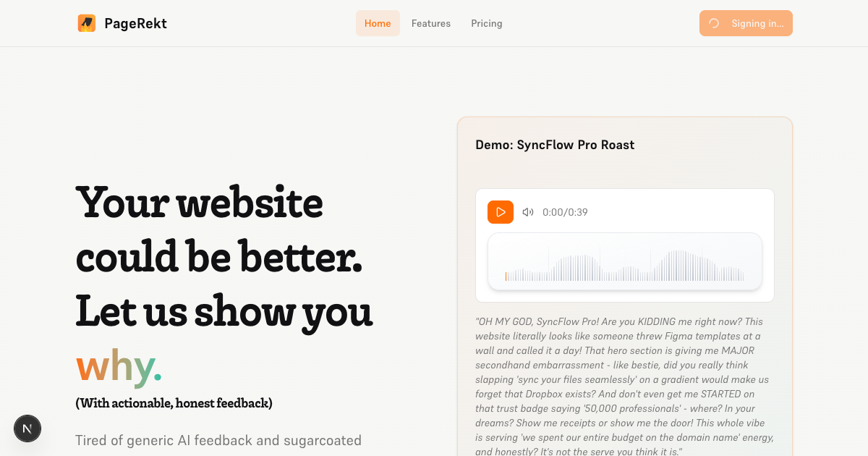This screenshot has width=868, height=456.
Task: Click the gradient-colored "why." word
Action: tap(119, 366)
